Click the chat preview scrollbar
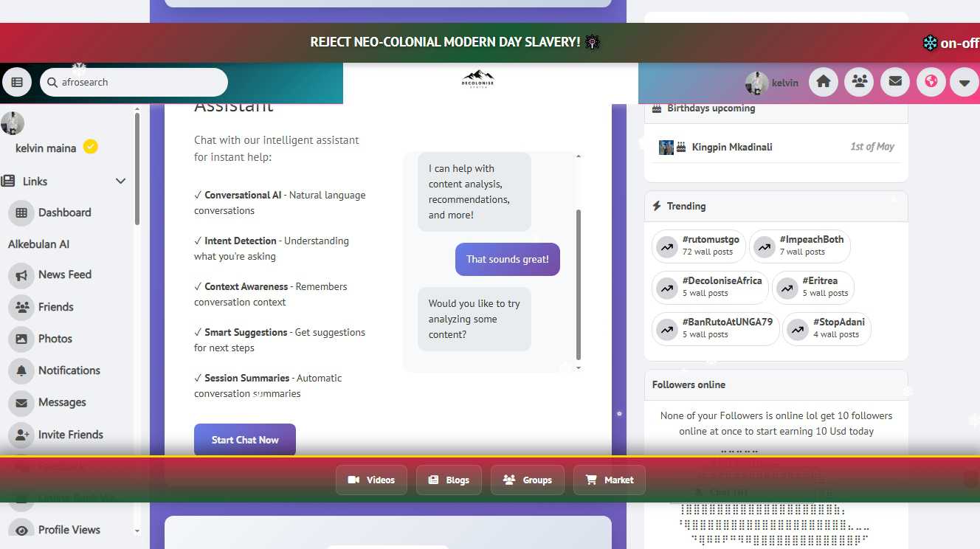980x549 pixels. (579, 284)
